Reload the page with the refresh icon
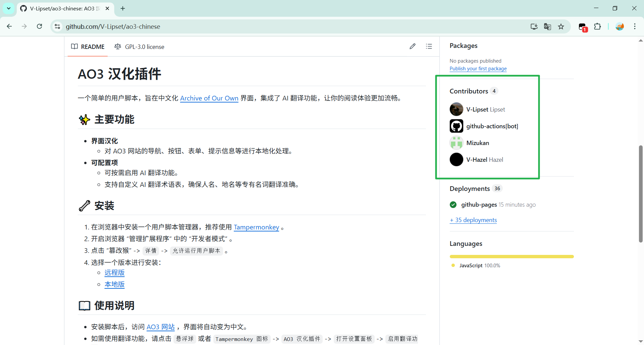Image resolution: width=644 pixels, height=345 pixels. click(x=39, y=26)
